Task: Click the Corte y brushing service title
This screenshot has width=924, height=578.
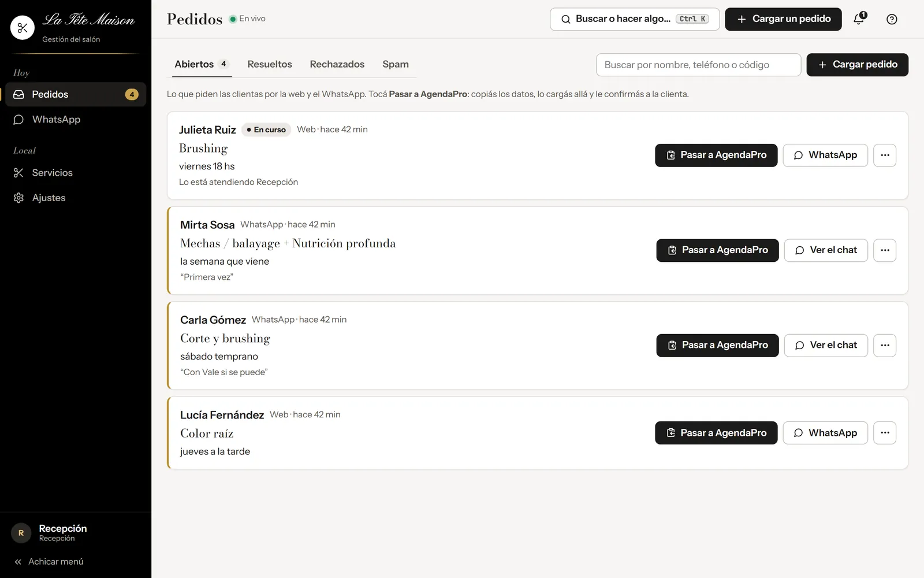Action: tap(225, 339)
